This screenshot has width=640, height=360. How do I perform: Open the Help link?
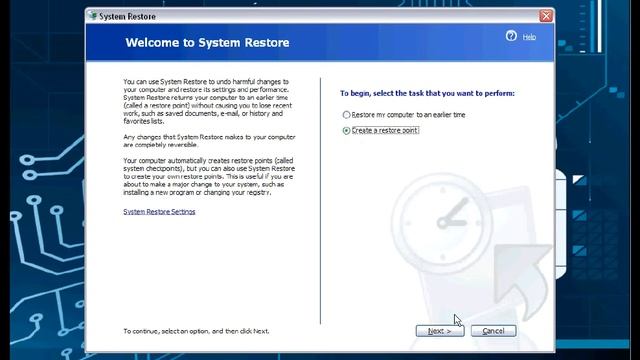529,37
